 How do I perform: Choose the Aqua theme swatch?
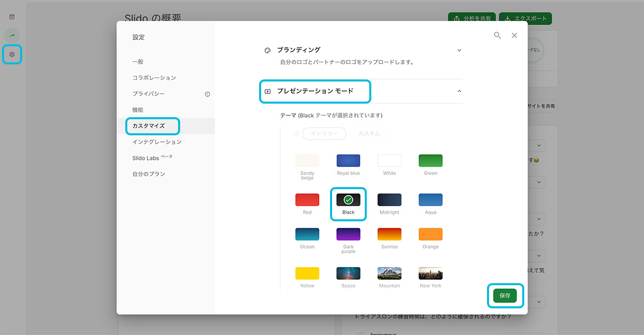431,200
